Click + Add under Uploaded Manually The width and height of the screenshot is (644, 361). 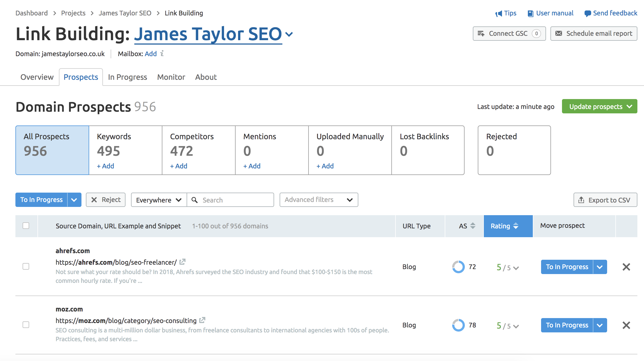point(325,166)
